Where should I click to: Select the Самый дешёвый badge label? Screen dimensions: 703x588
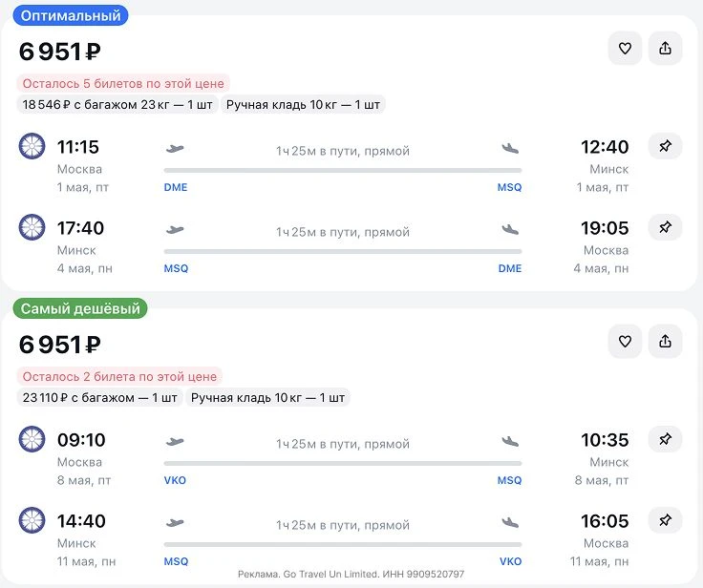[80, 308]
